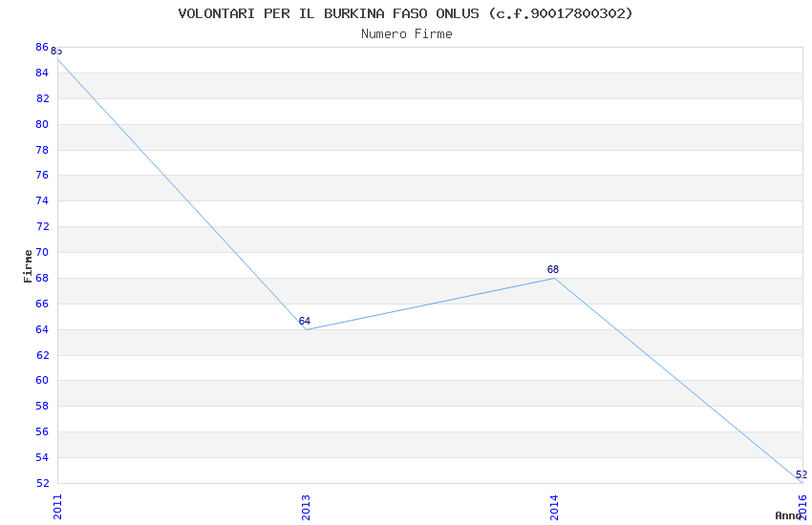Click y-axis tick value 70
The width and height of the screenshot is (812, 525).
coord(42,252)
